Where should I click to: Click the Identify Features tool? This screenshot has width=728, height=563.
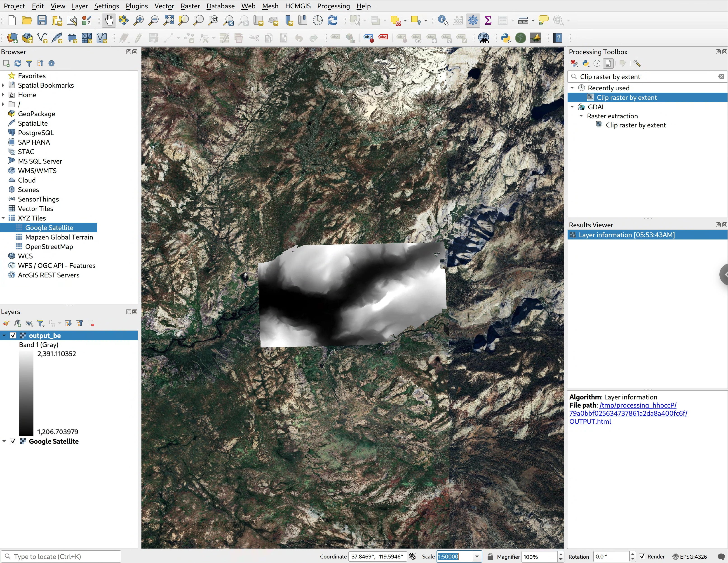pyautogui.click(x=443, y=21)
